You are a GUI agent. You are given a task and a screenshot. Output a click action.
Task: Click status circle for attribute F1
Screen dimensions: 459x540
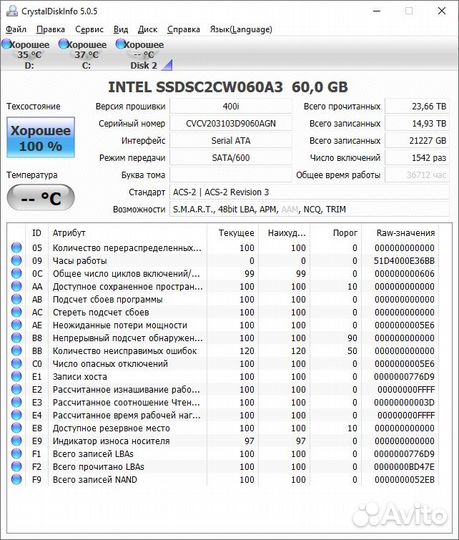[16, 454]
